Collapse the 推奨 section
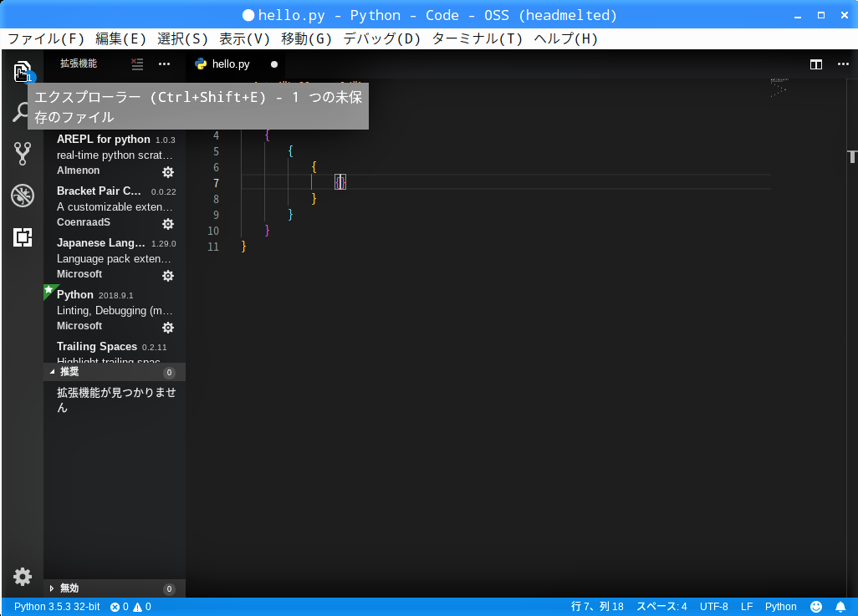 (x=114, y=372)
